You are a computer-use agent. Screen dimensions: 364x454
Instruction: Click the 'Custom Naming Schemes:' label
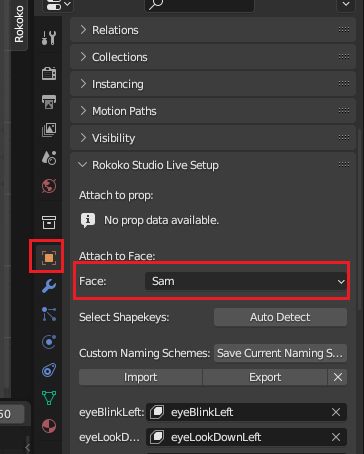(144, 353)
